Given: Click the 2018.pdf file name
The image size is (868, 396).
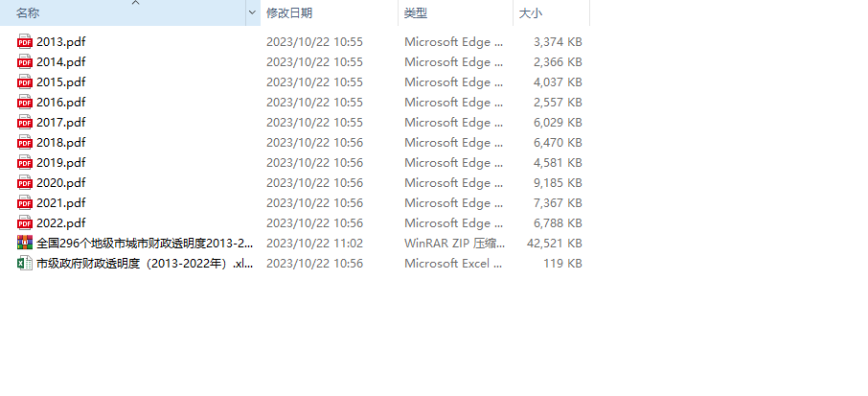Looking at the screenshot, I should 61,142.
